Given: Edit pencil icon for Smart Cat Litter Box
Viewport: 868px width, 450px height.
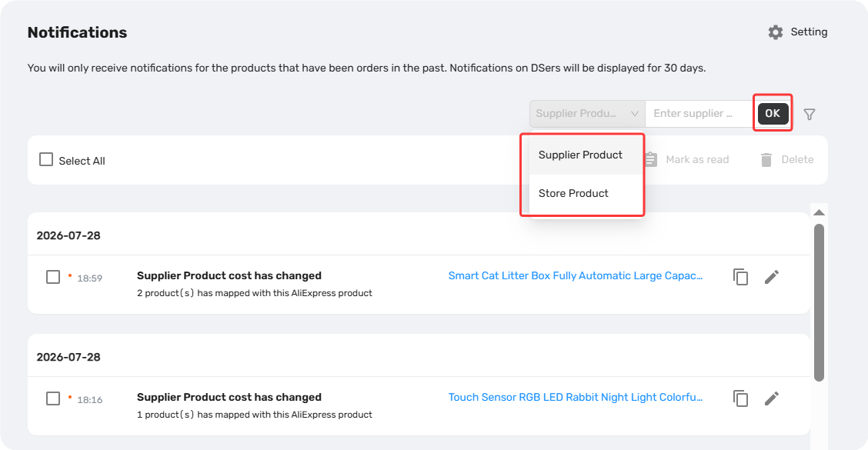Looking at the screenshot, I should point(772,277).
